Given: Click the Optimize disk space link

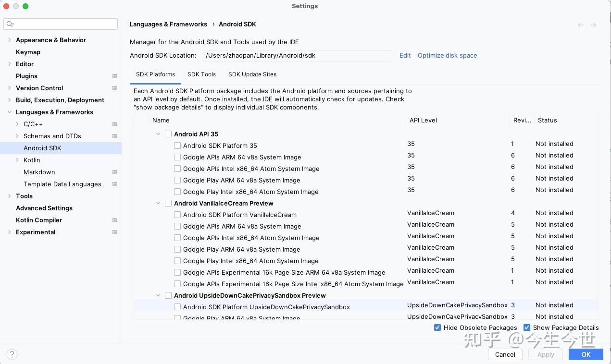Looking at the screenshot, I should coord(447,55).
